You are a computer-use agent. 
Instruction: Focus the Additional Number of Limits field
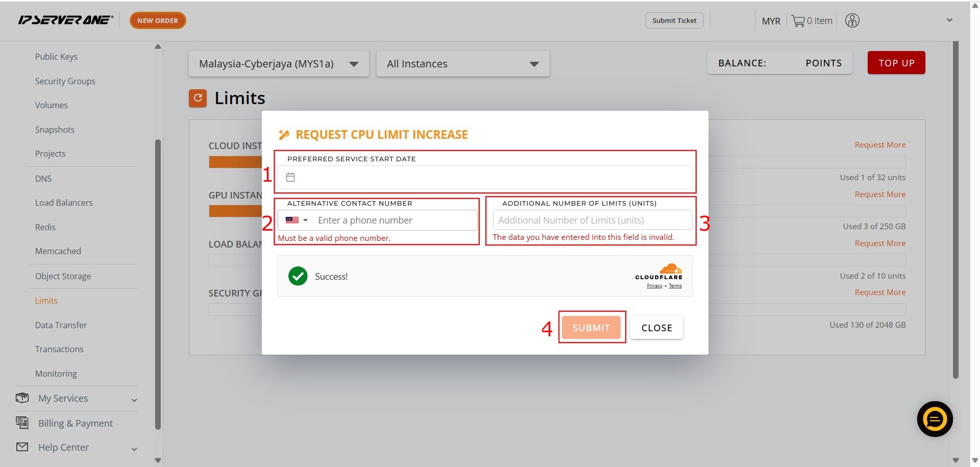pos(592,220)
